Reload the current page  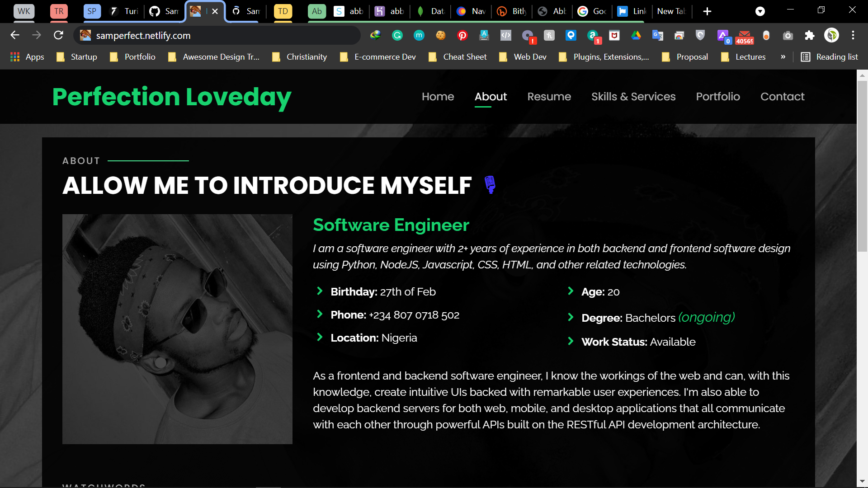pos(58,35)
